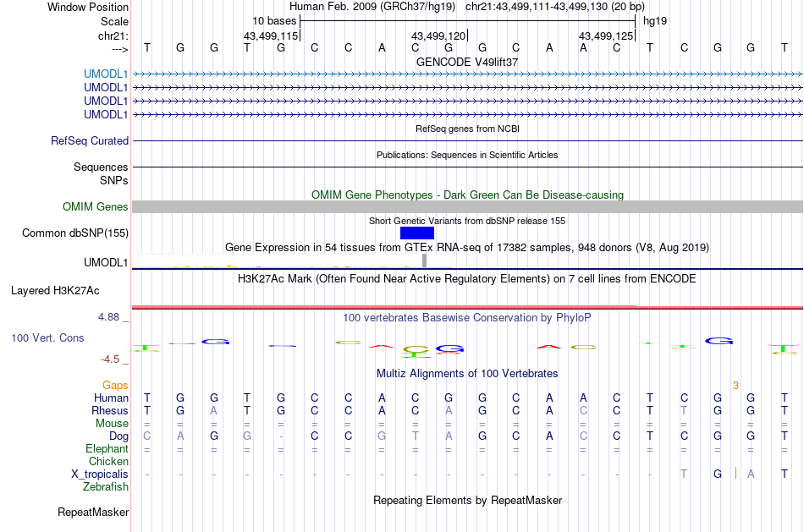Click the RefSeq genes from NCBI title
804x532 pixels.
pyautogui.click(x=467, y=129)
